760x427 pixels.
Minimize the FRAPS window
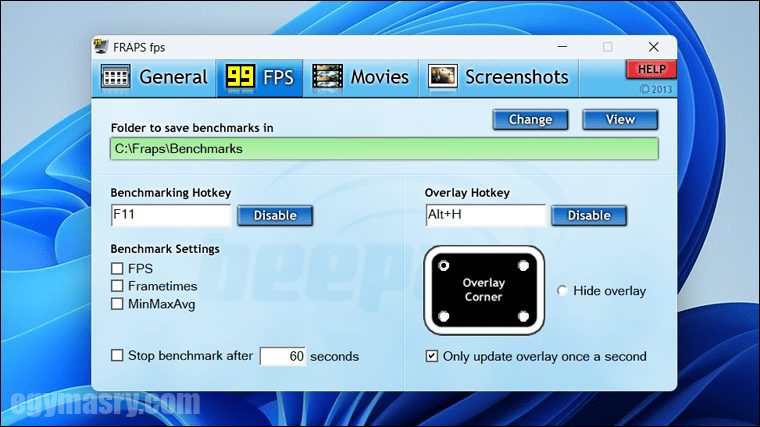[562, 47]
